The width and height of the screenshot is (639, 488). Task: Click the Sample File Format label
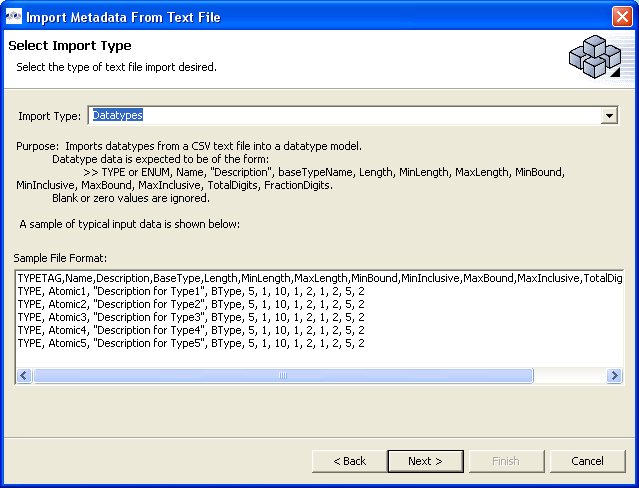(60, 258)
